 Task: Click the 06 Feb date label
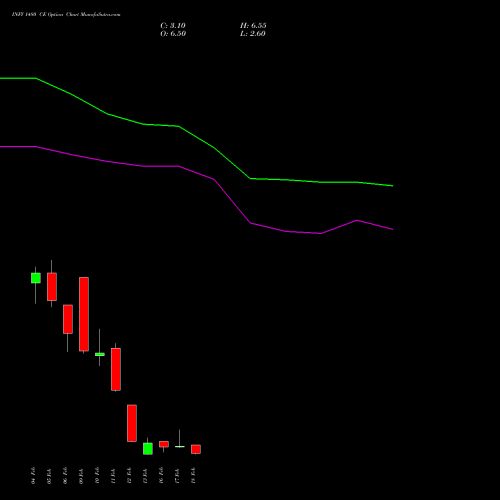point(65,476)
